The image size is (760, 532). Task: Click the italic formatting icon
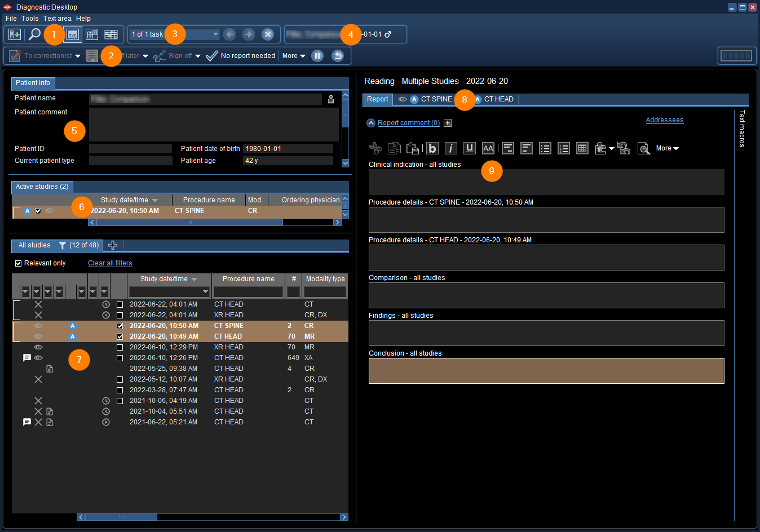(x=451, y=148)
